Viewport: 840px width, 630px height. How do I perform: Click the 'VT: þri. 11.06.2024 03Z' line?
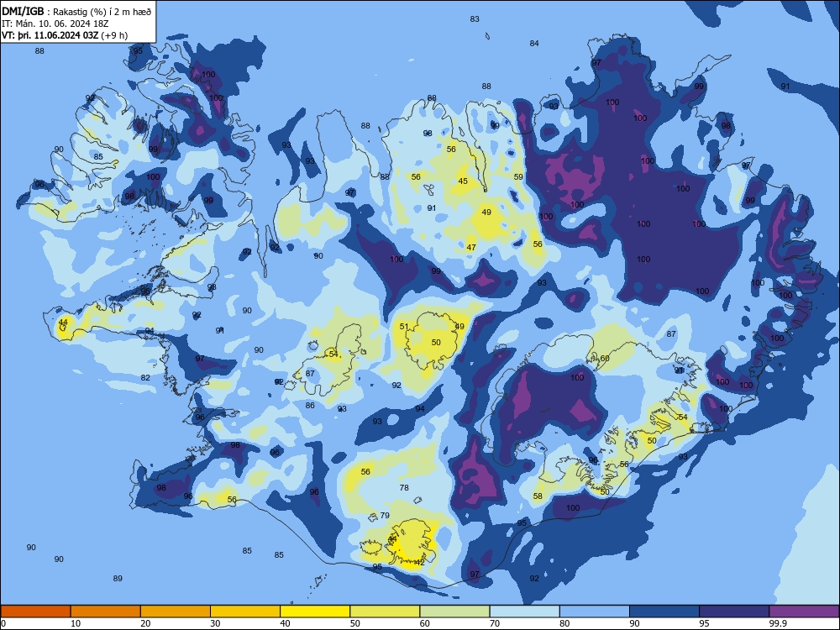click(x=65, y=35)
